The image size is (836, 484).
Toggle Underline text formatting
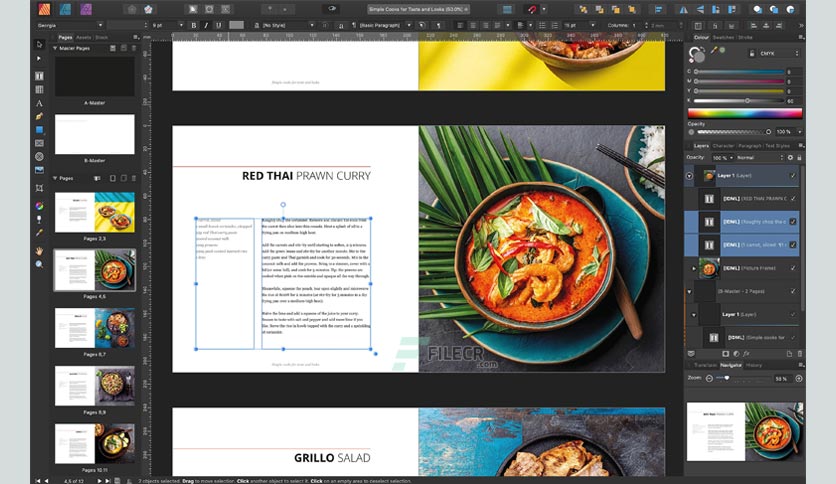(218, 25)
